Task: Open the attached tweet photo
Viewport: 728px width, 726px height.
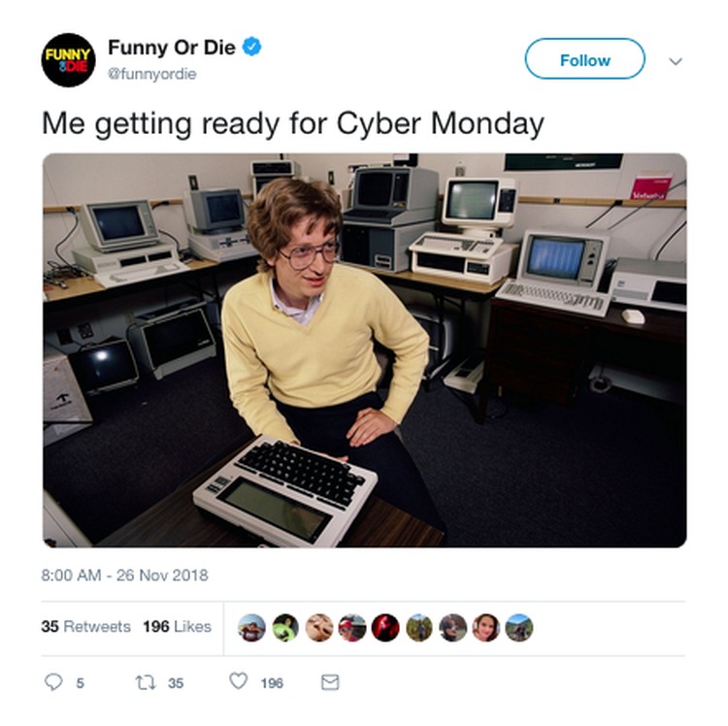Action: tap(364, 350)
